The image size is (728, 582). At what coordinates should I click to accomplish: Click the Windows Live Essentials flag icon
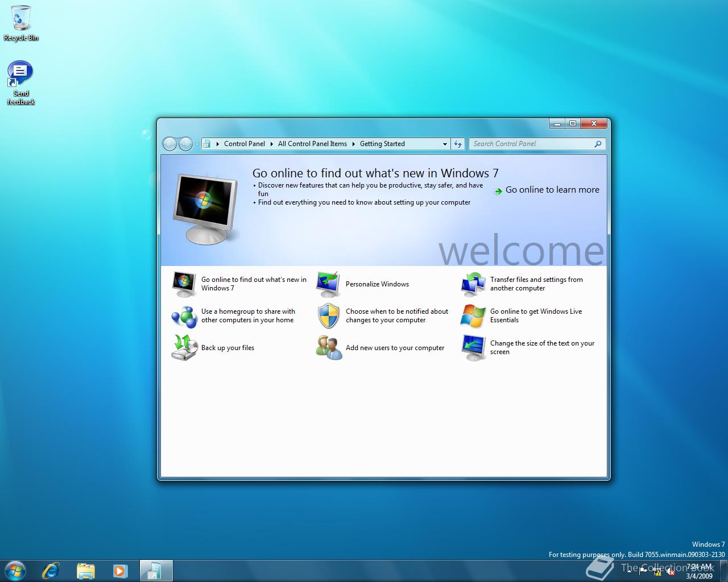point(473,316)
